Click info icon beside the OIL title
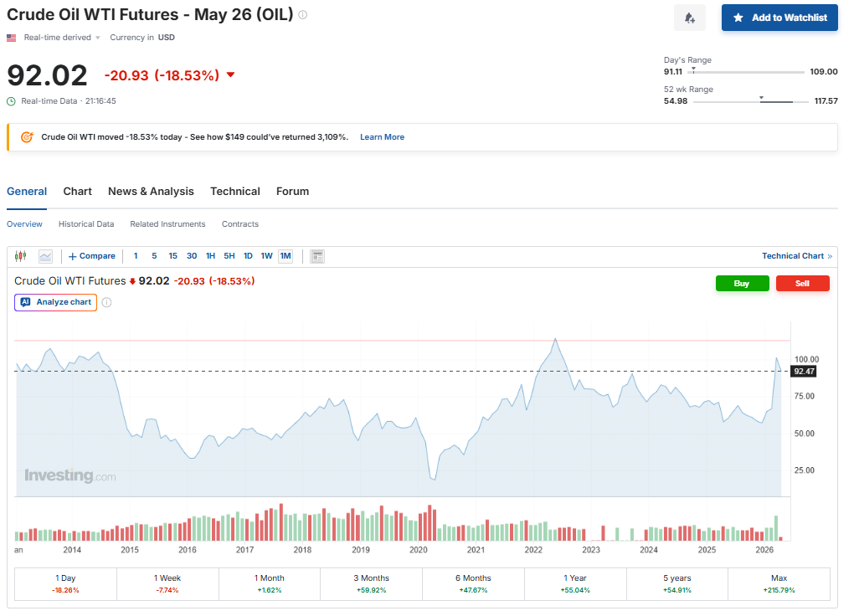Screen dimensions: 854x616 [303, 15]
